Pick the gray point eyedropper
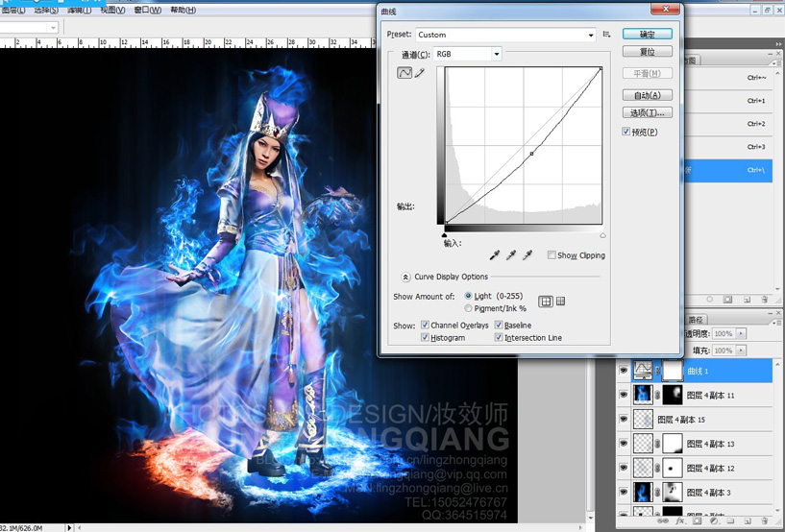The height and width of the screenshot is (532, 785). tap(510, 255)
